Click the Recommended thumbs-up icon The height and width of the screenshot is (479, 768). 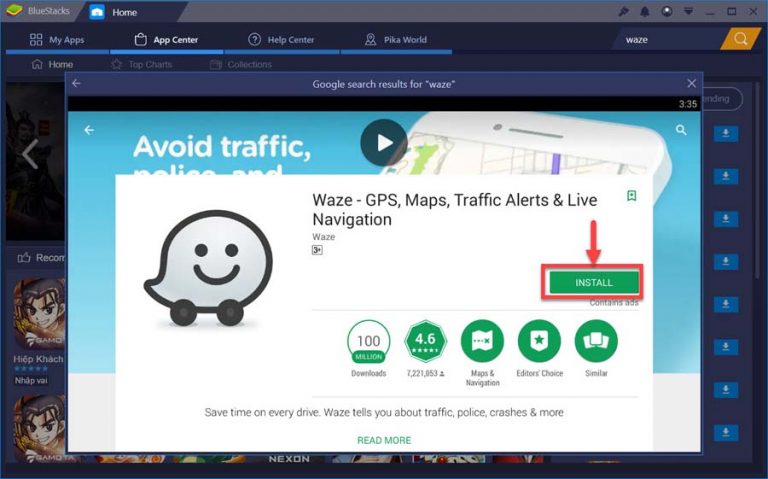[x=24, y=257]
